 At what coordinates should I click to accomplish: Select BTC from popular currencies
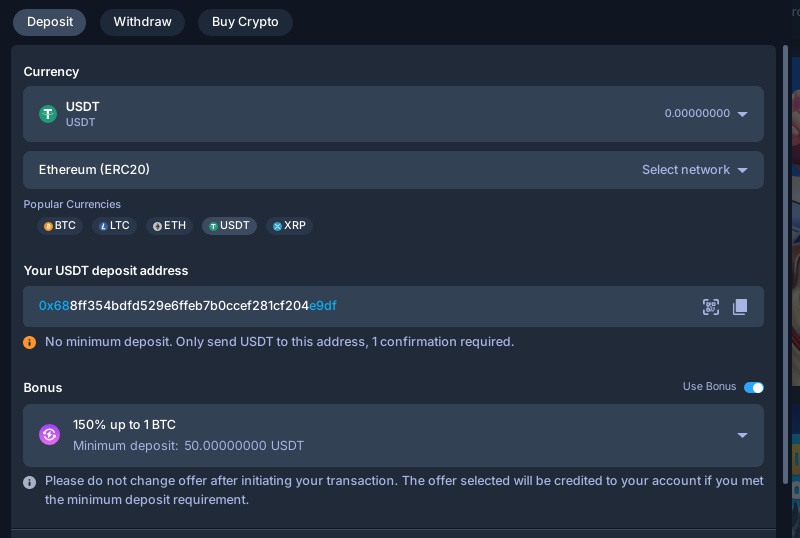[x=60, y=226]
